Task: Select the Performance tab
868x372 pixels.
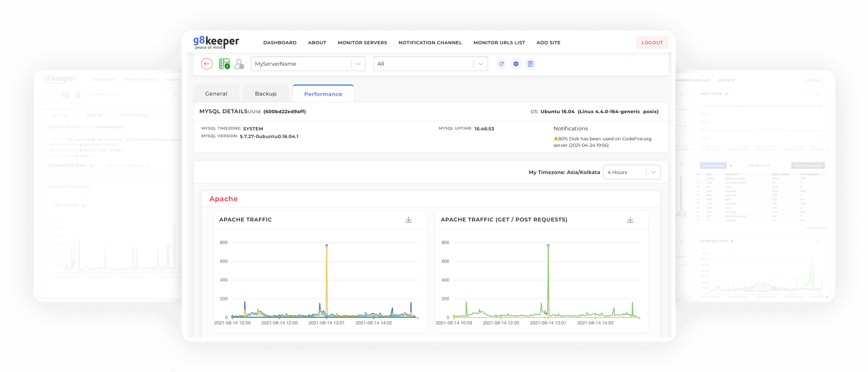Action: coord(323,94)
